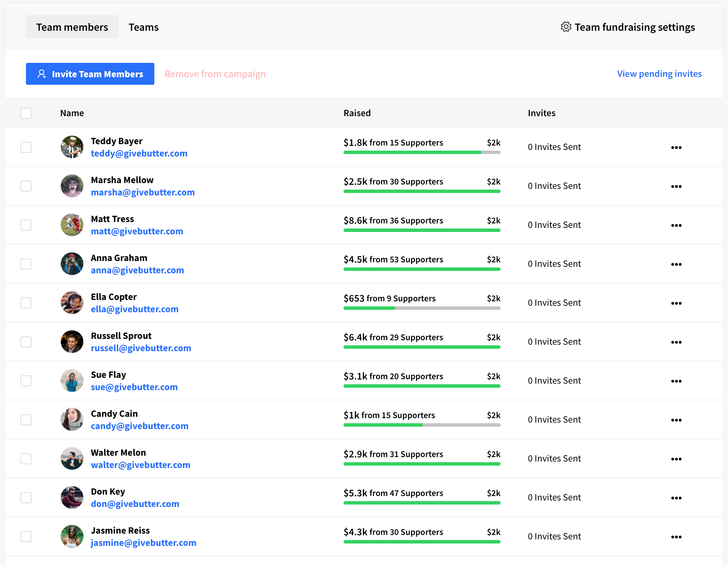Select the Team members tab

(72, 27)
